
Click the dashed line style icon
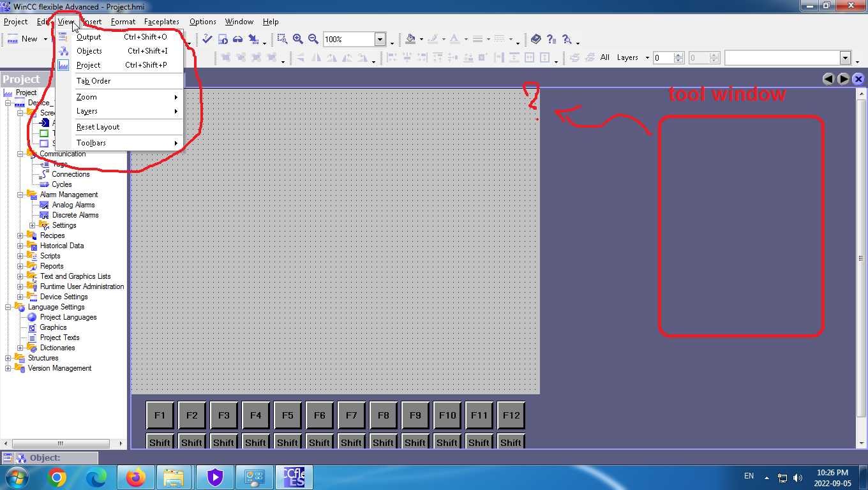[499, 39]
